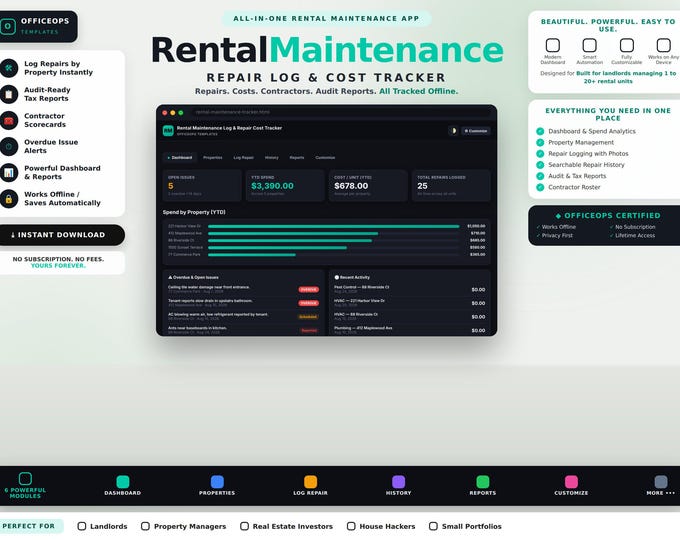Viewport: 680px width, 540px height.
Task: Click the pink Customize module icon
Action: pos(571,481)
